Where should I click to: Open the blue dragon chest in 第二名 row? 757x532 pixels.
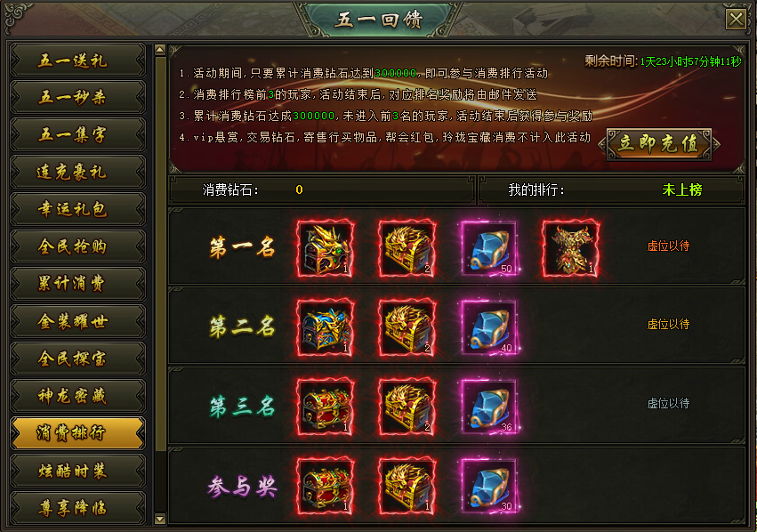325,327
